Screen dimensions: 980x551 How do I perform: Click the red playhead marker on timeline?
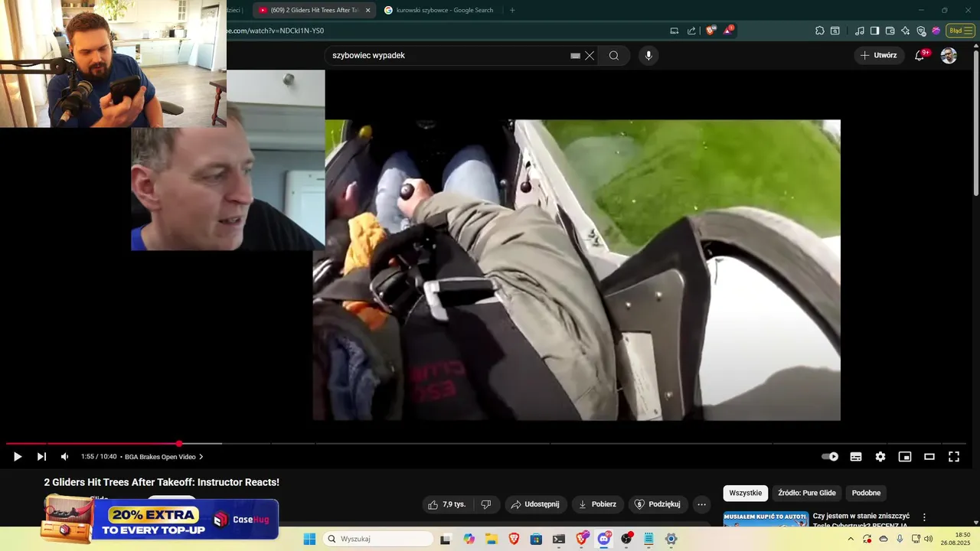coord(179,443)
